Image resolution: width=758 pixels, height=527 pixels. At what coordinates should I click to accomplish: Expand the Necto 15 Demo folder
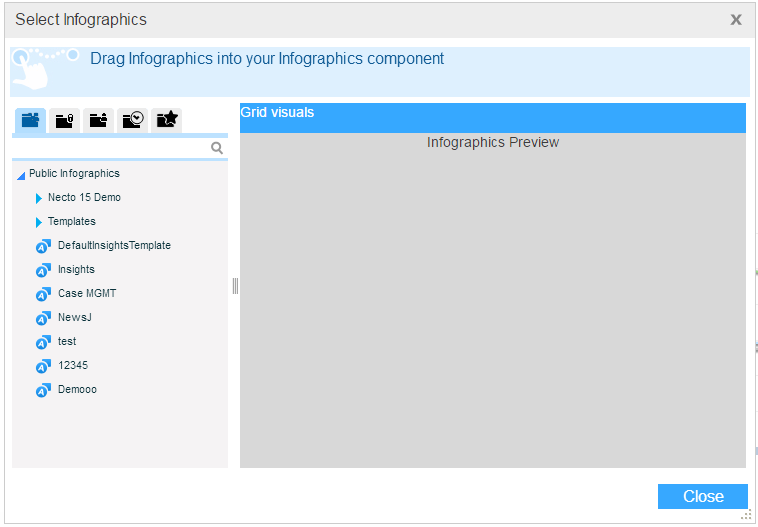pos(39,198)
